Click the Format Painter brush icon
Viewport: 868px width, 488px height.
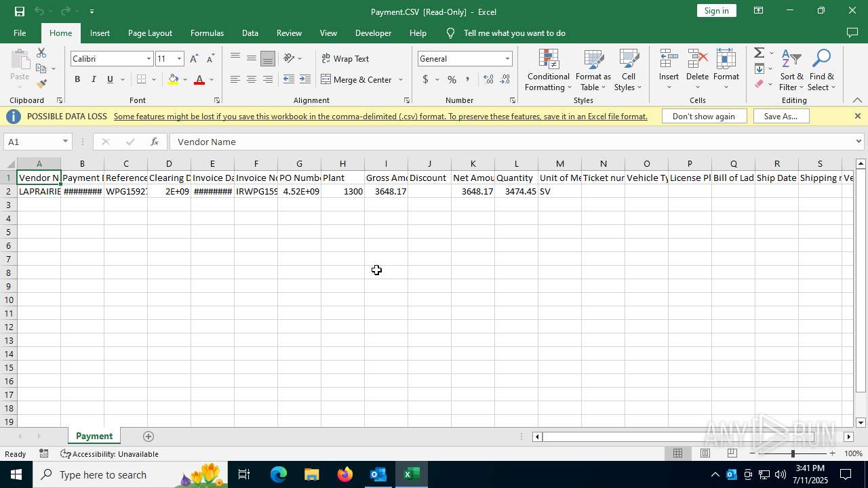(41, 84)
